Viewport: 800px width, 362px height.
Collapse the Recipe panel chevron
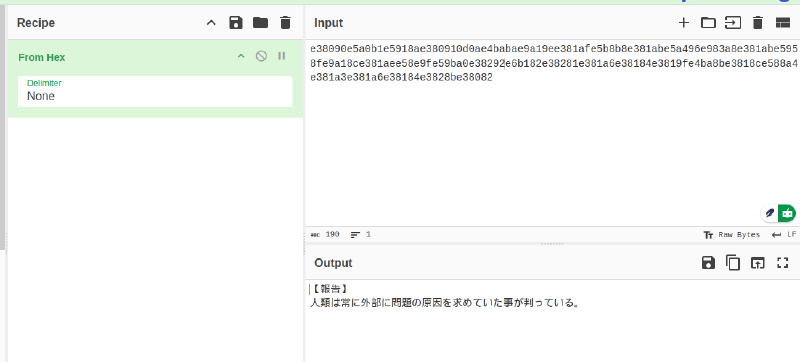click(211, 23)
